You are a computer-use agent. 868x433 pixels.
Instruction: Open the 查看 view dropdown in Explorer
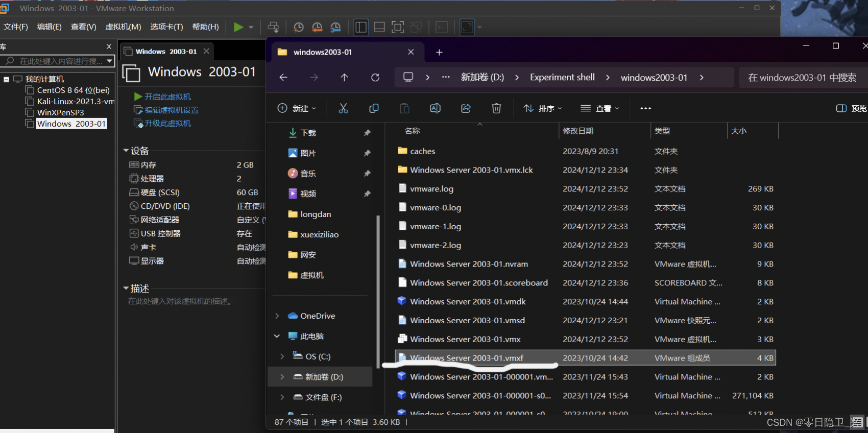(x=600, y=108)
